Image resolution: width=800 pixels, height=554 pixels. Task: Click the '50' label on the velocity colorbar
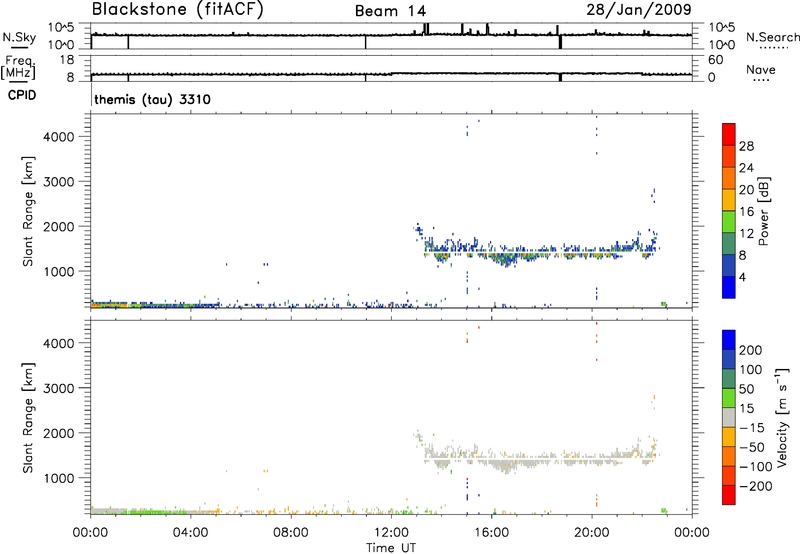(x=746, y=389)
